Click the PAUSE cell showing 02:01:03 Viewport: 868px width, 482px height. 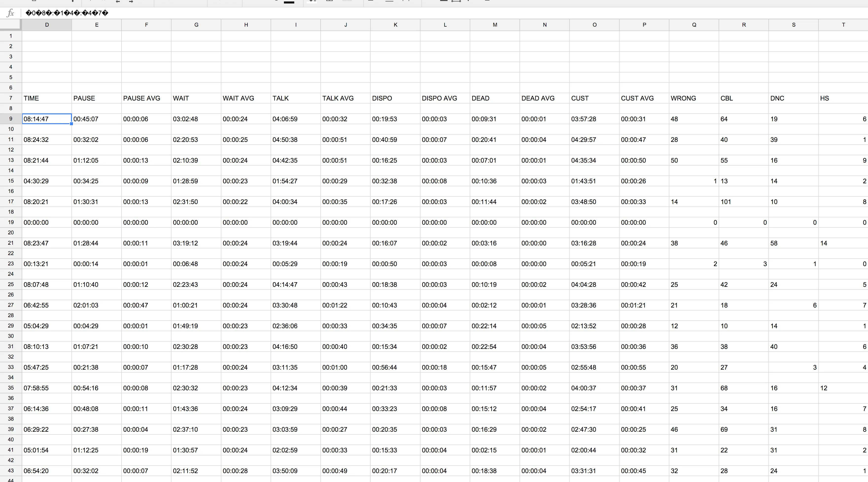tap(96, 305)
